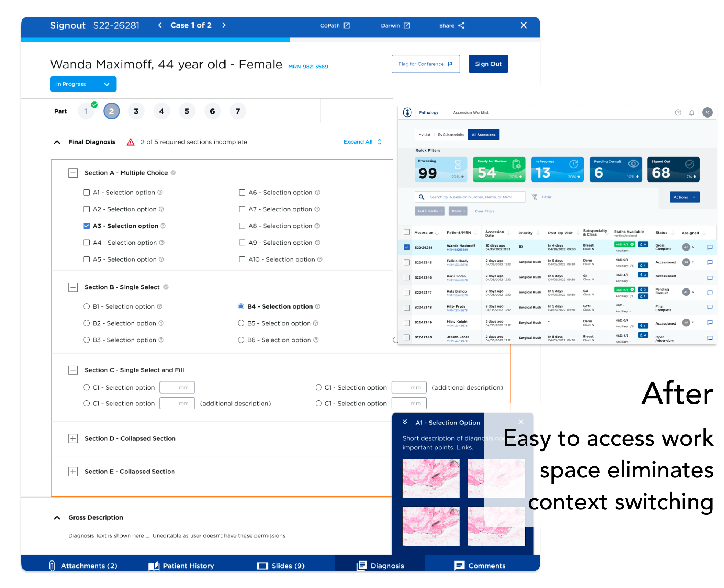Click the Pathology logo icon

click(408, 112)
